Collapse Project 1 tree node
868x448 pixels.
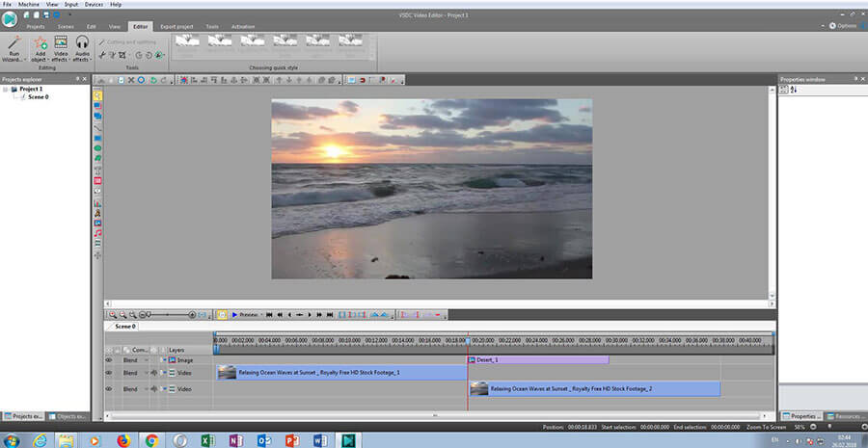(x=6, y=89)
